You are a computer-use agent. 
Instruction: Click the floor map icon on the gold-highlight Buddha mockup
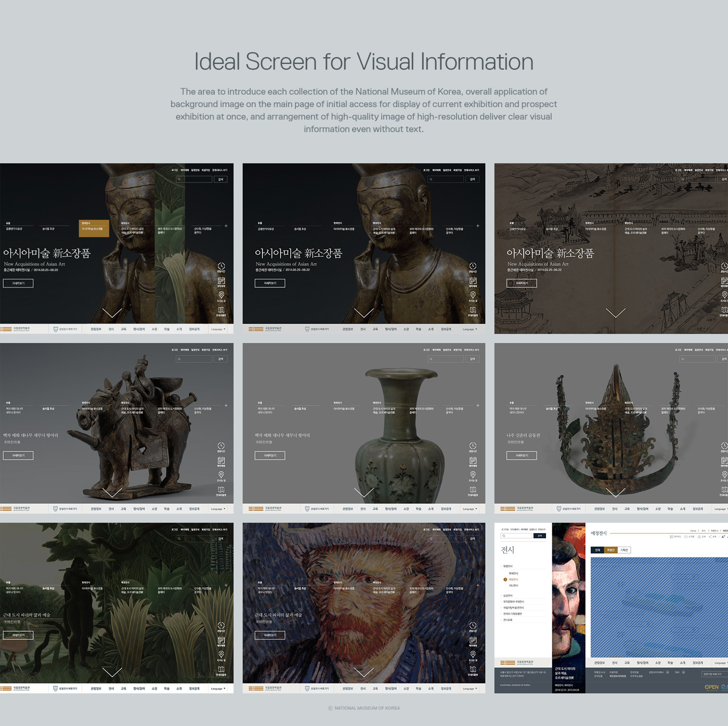click(221, 309)
